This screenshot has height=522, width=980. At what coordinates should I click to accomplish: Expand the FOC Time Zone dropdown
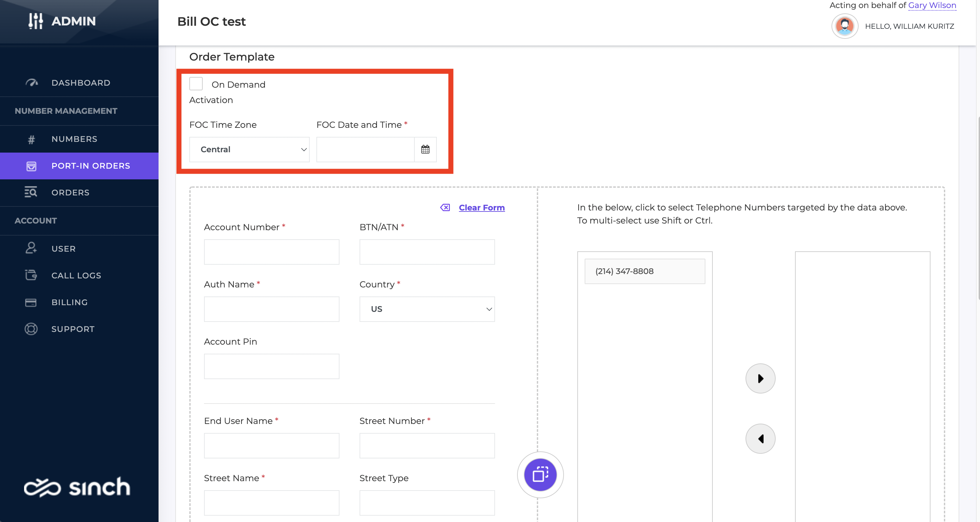[x=249, y=150]
